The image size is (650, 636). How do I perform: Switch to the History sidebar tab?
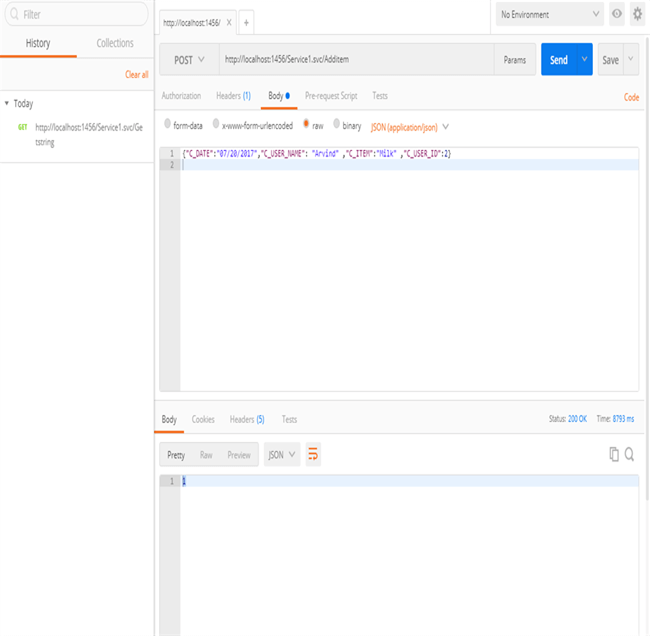pos(38,43)
